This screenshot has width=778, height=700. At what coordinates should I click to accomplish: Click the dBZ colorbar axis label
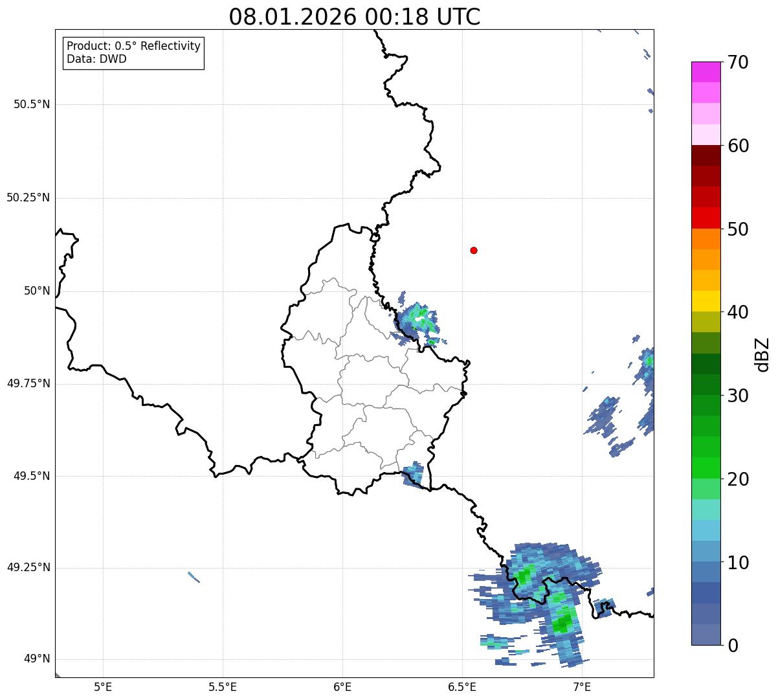coord(762,354)
